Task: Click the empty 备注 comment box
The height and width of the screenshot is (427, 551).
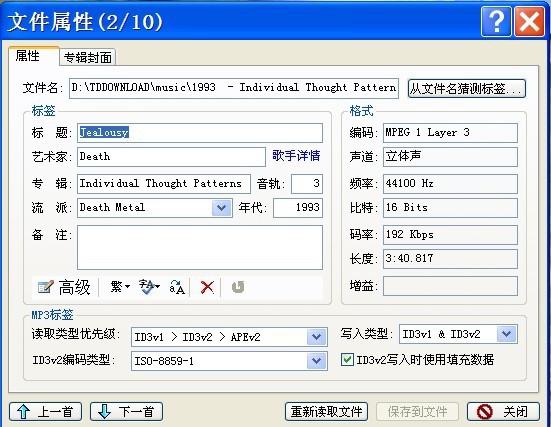Action: 200,247
